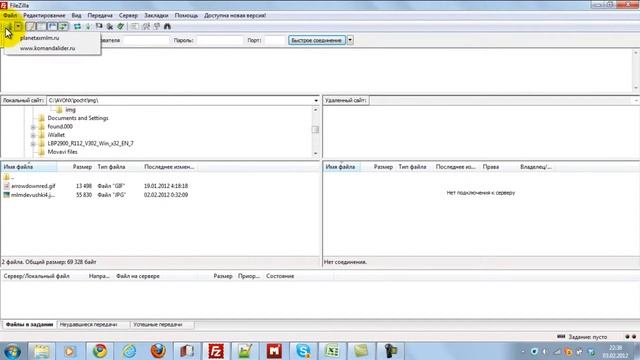Viewport: 640px width, 360px height.
Task: Sort local files by Последнее измен... column
Action: 169,167
